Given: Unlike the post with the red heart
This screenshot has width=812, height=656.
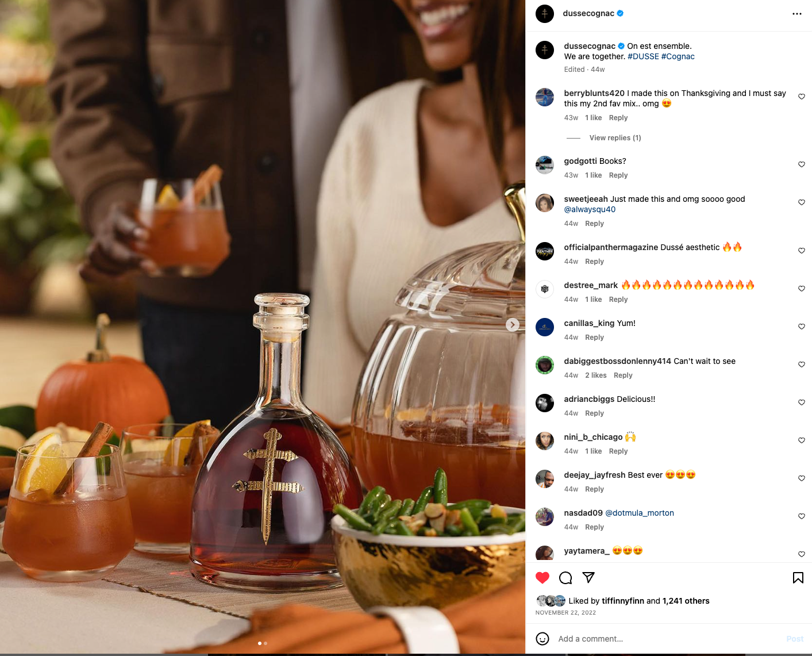Looking at the screenshot, I should click(x=542, y=578).
